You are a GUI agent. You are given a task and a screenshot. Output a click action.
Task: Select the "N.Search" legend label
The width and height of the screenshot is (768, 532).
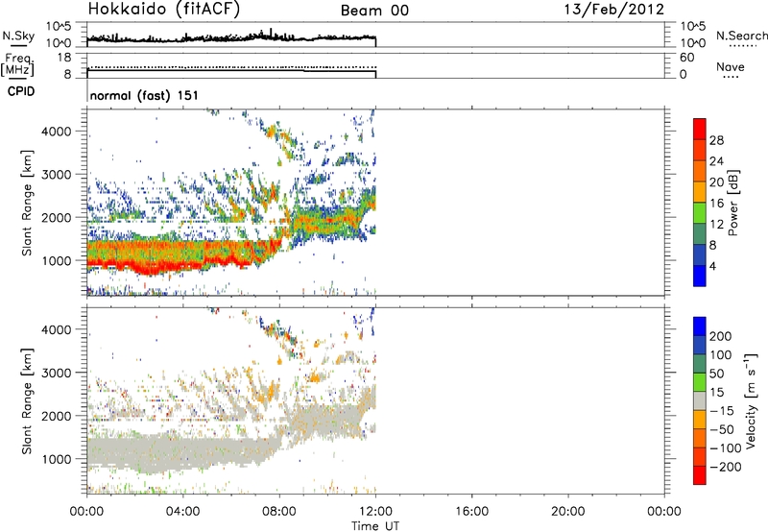click(x=742, y=36)
